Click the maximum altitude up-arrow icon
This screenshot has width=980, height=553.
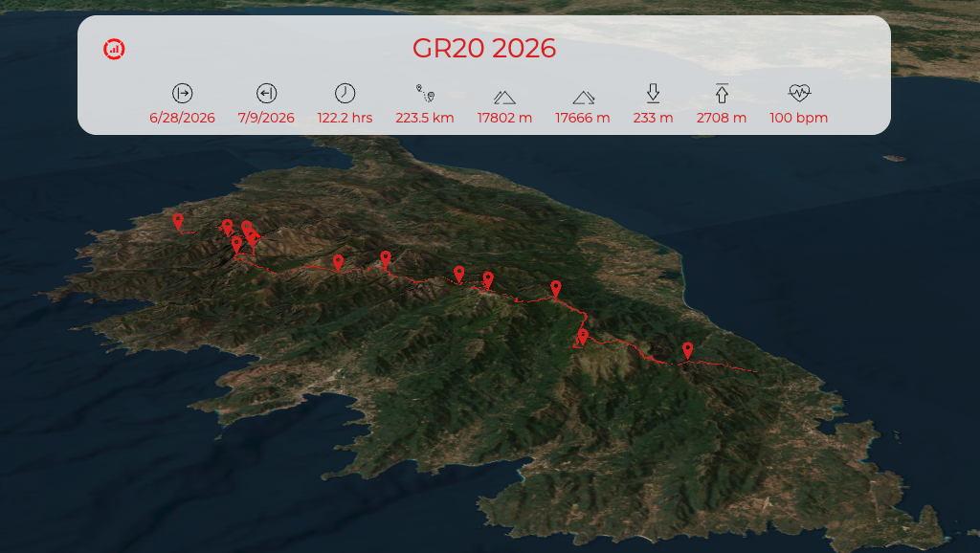point(722,93)
